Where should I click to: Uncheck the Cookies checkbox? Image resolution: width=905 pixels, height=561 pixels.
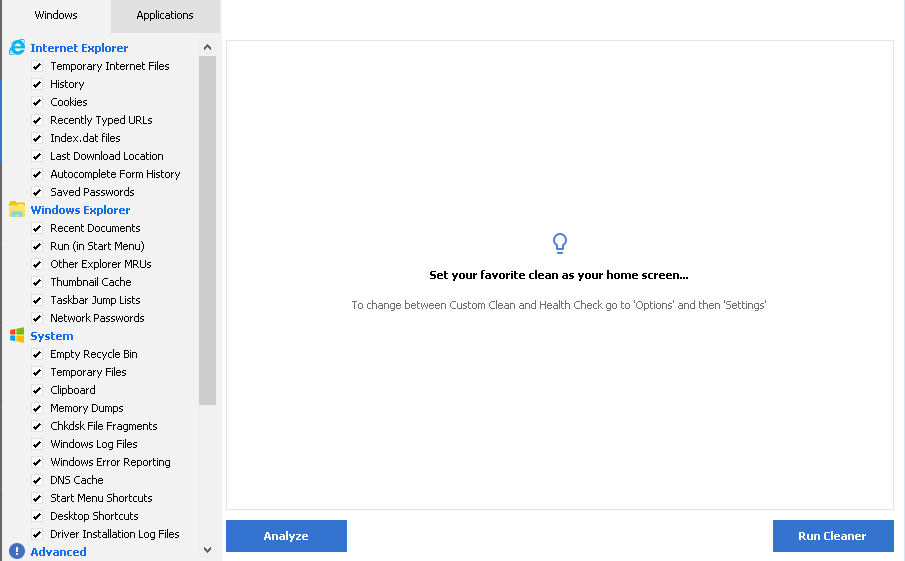point(37,102)
